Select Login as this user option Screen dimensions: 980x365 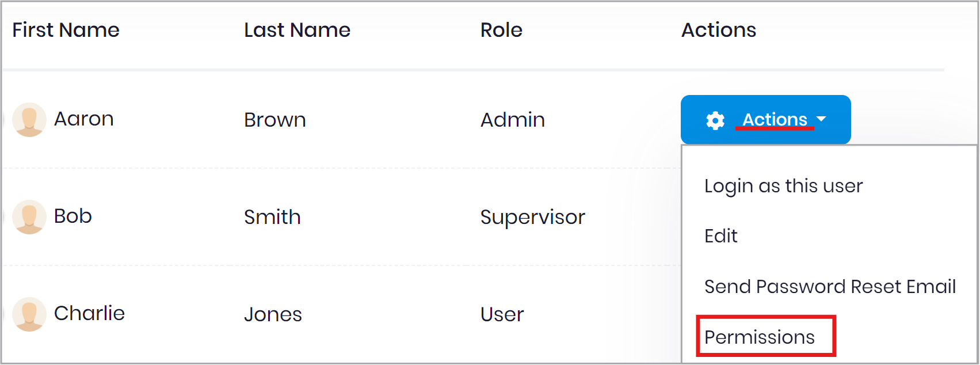783,187
